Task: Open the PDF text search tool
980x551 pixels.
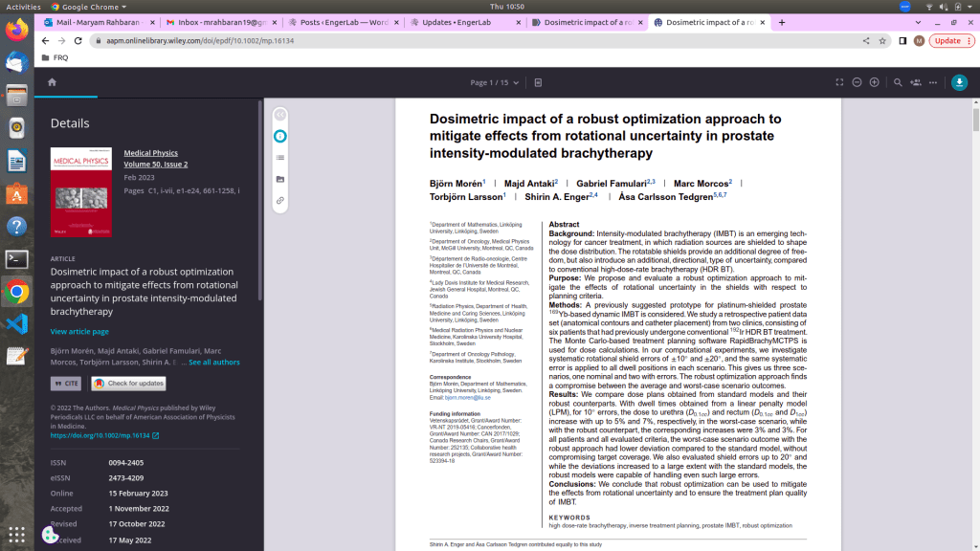Action: tap(897, 82)
